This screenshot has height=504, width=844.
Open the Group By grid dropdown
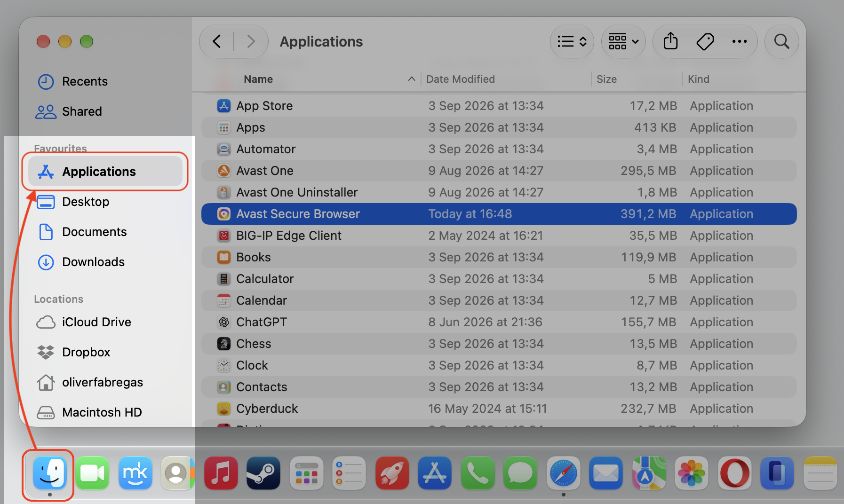coord(623,41)
